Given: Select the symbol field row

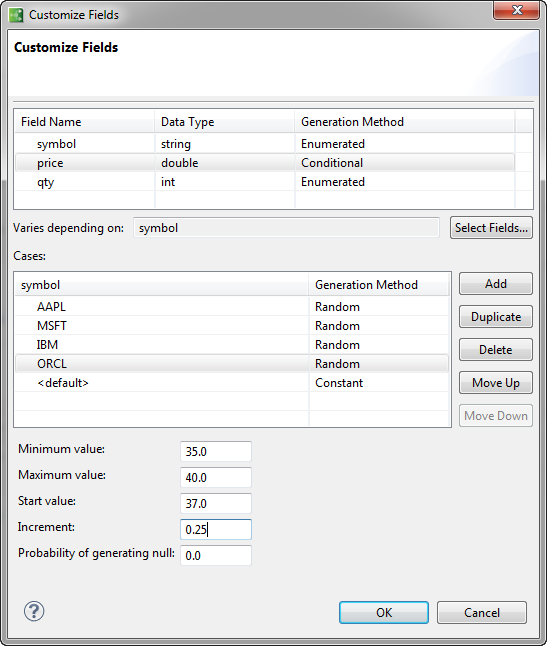Looking at the screenshot, I should coord(265,144).
